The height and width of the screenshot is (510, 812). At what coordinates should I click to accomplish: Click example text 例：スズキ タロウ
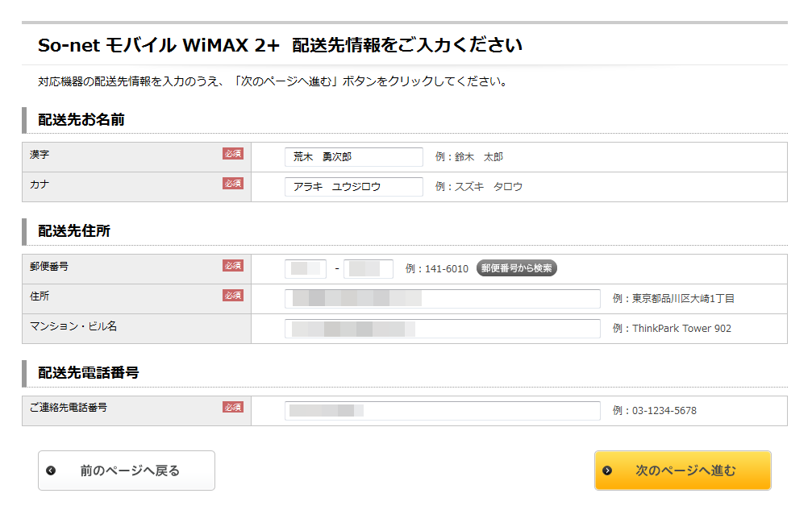click(x=478, y=187)
